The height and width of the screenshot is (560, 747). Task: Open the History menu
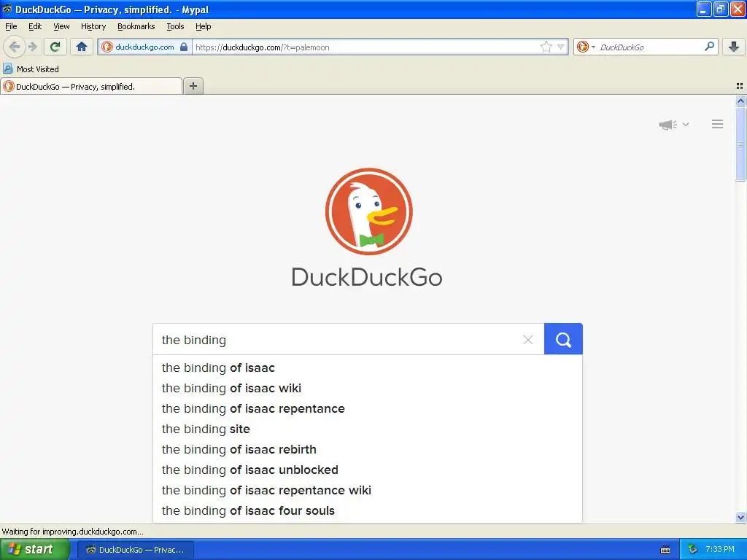pyautogui.click(x=93, y=26)
